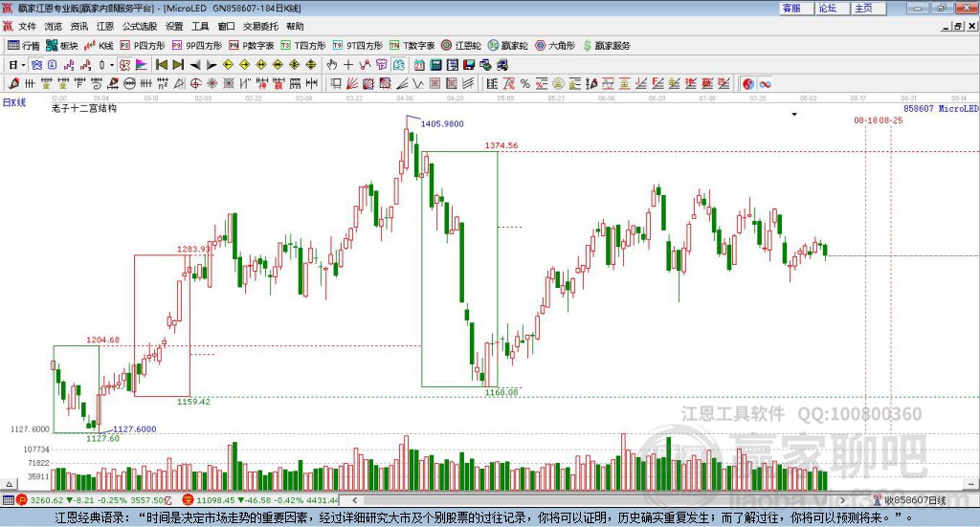This screenshot has width=980, height=527.
Task: Open the 设置 menu
Action: coord(174,26)
